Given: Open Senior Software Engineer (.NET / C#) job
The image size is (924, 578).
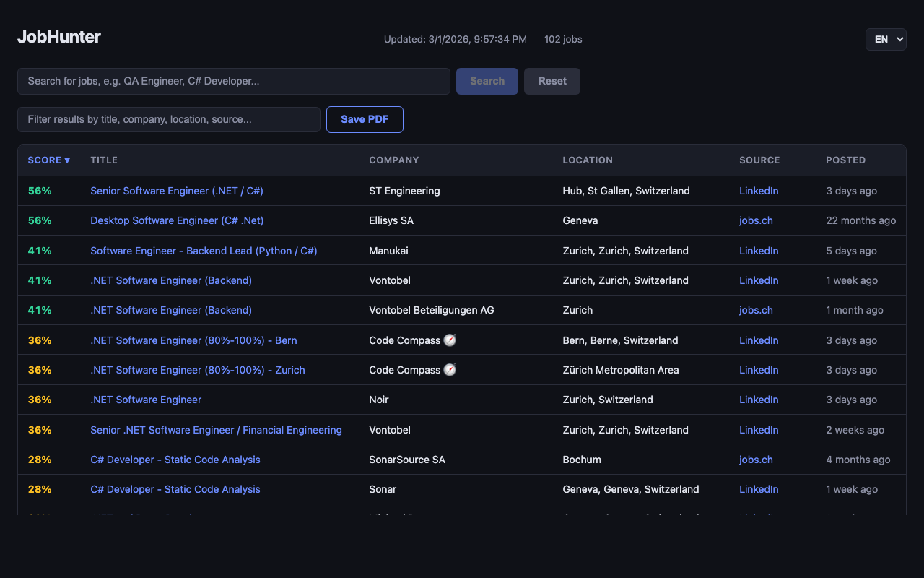Looking at the screenshot, I should point(176,191).
